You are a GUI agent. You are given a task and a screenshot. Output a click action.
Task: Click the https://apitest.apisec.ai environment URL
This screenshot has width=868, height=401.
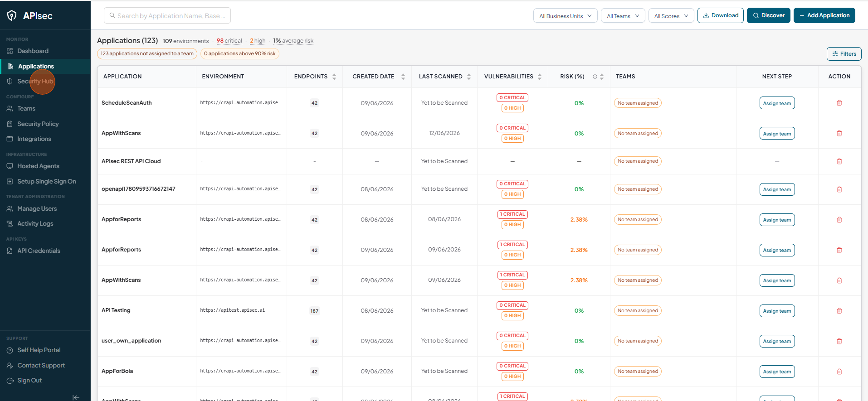click(x=232, y=310)
